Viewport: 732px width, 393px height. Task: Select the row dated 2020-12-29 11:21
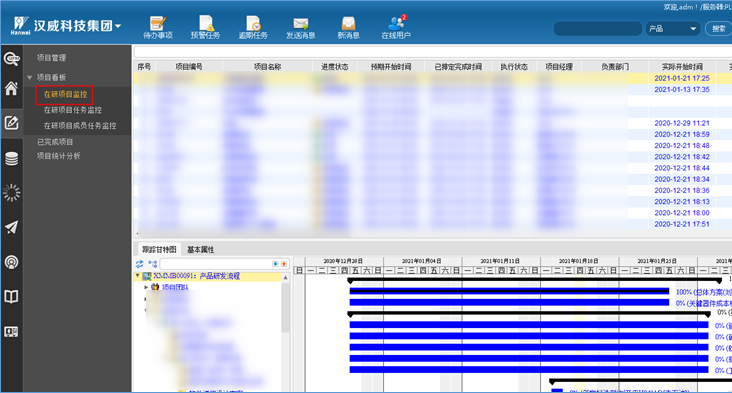[433, 123]
